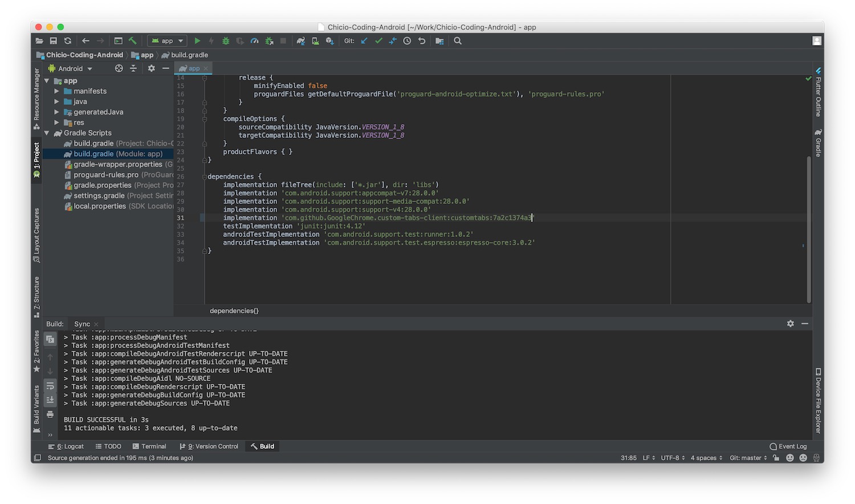Open the Git: master branch selector

click(x=748, y=458)
